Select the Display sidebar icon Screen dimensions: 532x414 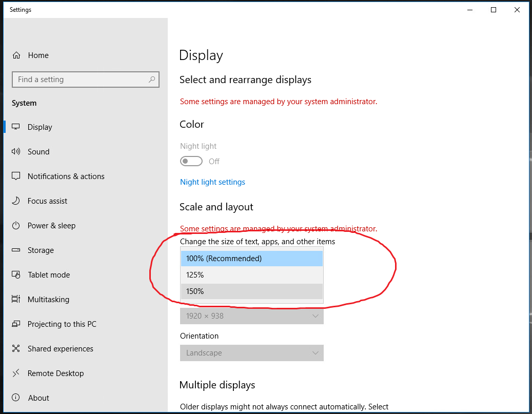pos(16,127)
